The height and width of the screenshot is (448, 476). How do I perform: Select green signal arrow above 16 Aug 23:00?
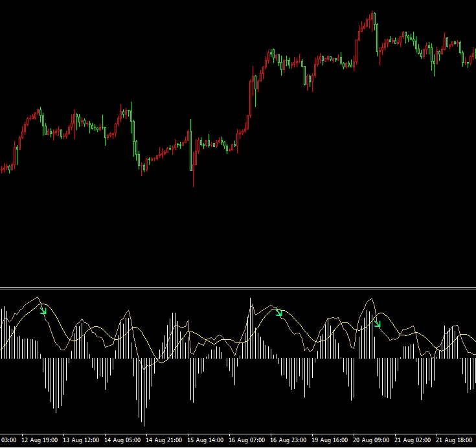coord(279,313)
